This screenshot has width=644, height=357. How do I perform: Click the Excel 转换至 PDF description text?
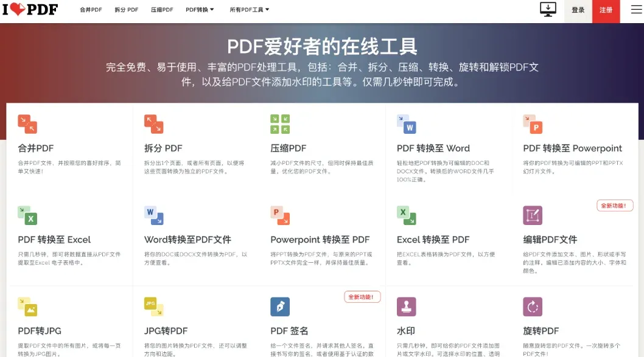(446, 258)
